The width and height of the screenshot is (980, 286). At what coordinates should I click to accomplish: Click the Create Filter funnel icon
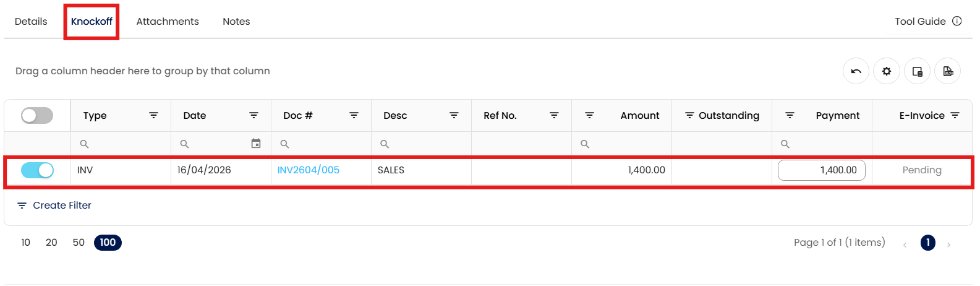click(22, 206)
